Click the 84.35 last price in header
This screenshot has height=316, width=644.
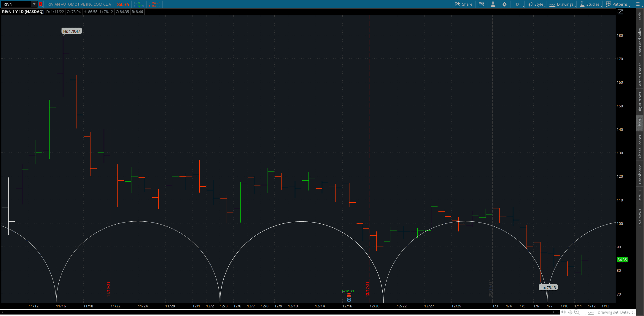(123, 4)
